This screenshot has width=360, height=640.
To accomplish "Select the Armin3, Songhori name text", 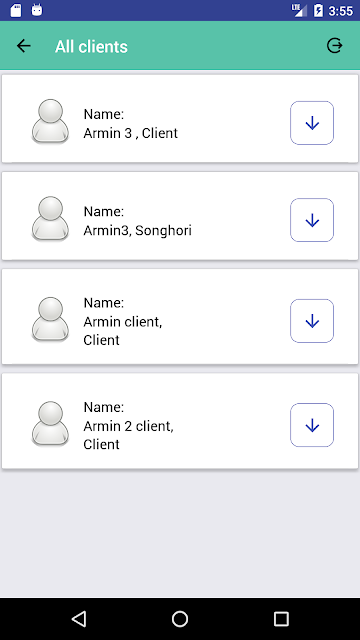I will (138, 231).
